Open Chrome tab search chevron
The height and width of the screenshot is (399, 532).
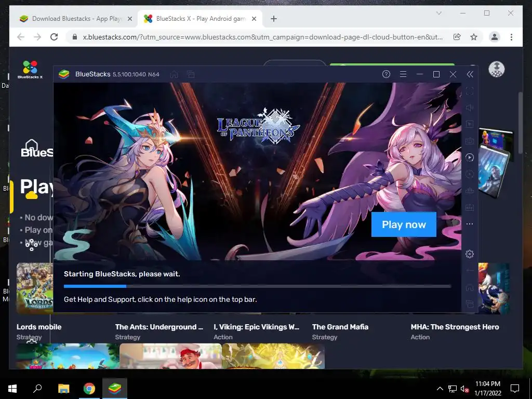point(438,13)
